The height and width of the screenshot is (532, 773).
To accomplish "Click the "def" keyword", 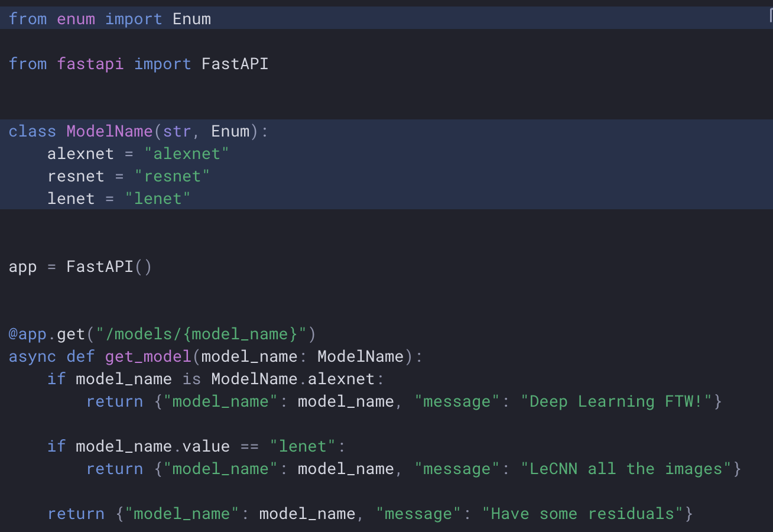I will click(x=80, y=356).
